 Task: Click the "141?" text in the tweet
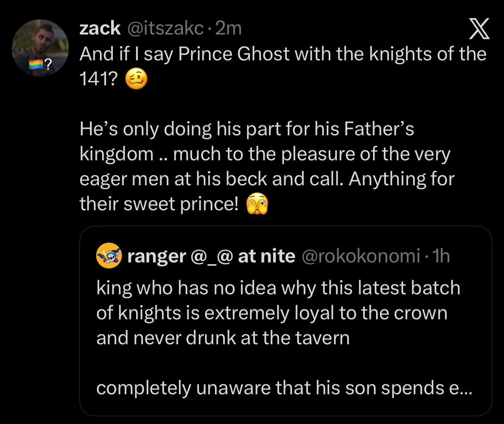[99, 80]
